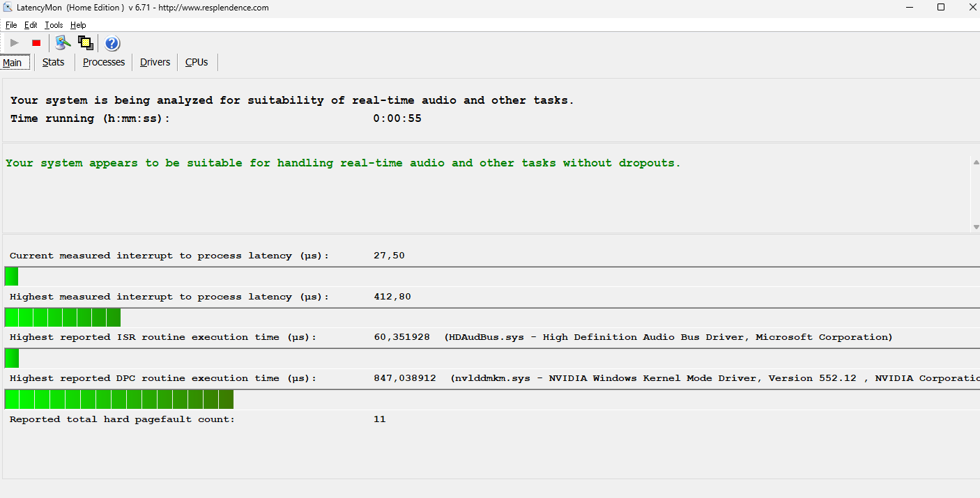Stop monitoring with the red square icon
Screen dimensions: 980x498
[x=36, y=43]
